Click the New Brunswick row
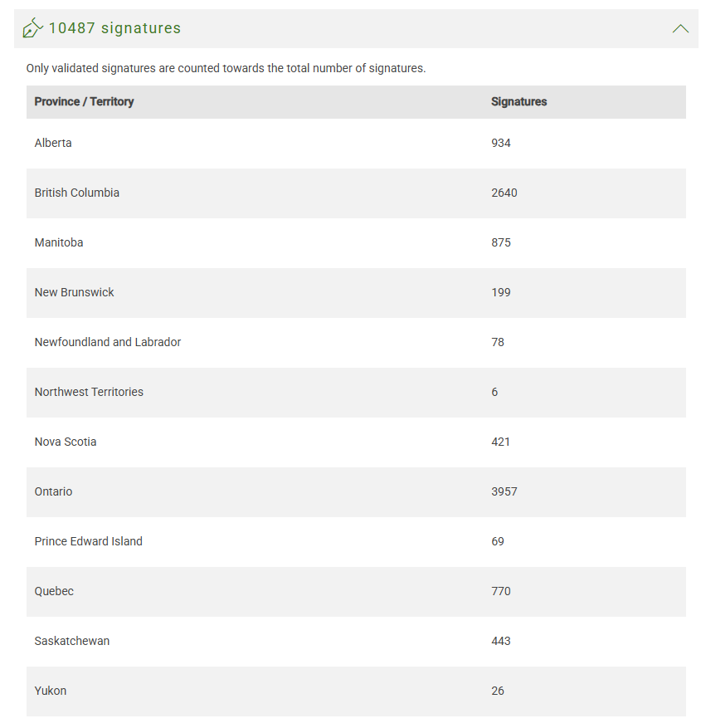 (75, 292)
